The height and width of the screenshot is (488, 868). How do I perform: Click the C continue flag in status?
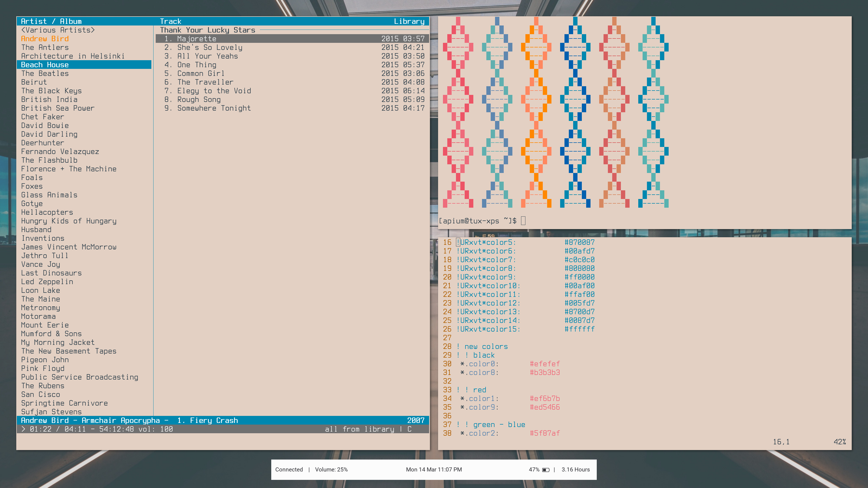409,429
